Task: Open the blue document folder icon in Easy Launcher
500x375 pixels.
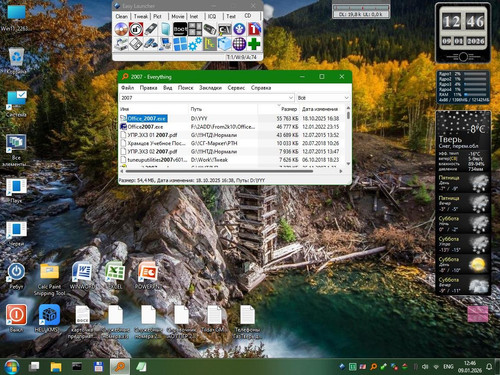Action: point(165,29)
